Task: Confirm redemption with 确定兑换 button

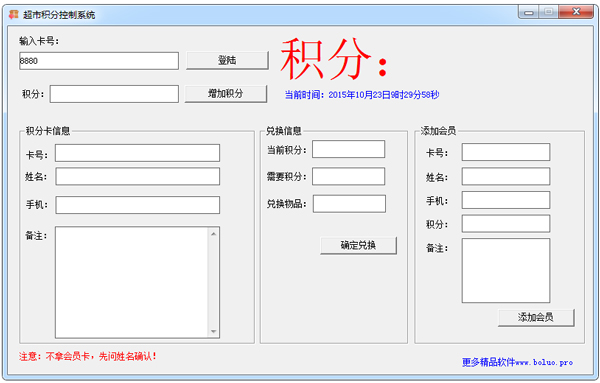Action: point(359,245)
